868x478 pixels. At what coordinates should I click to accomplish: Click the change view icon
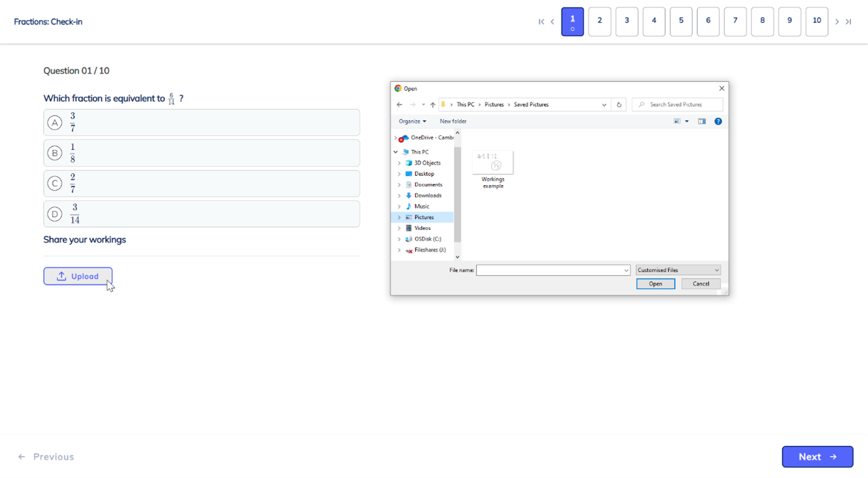(677, 121)
